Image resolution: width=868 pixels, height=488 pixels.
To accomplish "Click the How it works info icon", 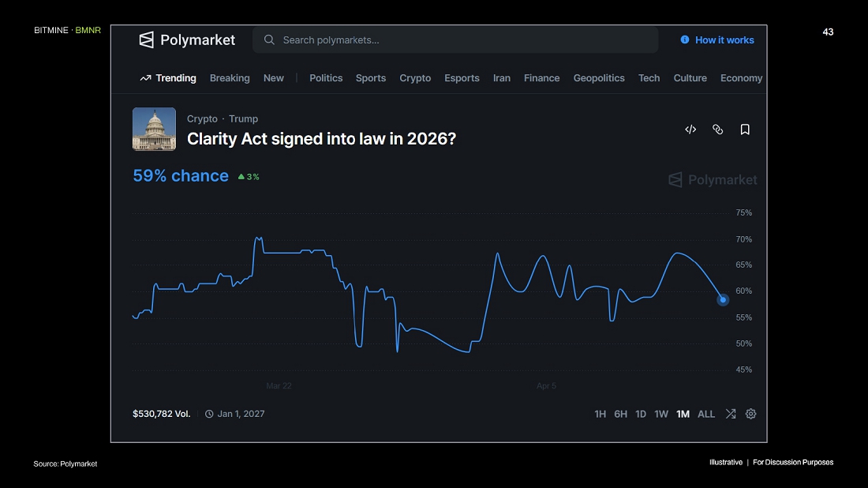I will point(685,39).
